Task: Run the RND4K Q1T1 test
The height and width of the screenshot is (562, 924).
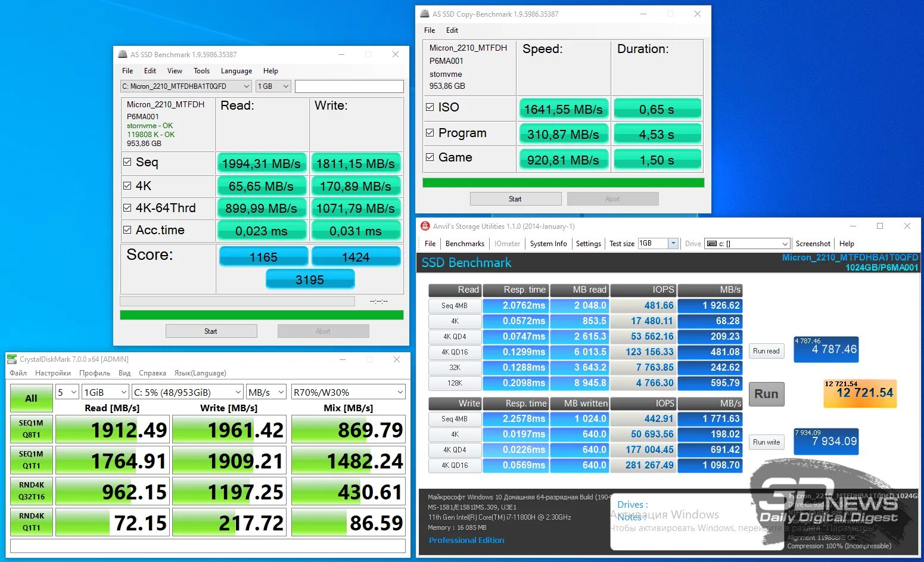Action: click(32, 522)
